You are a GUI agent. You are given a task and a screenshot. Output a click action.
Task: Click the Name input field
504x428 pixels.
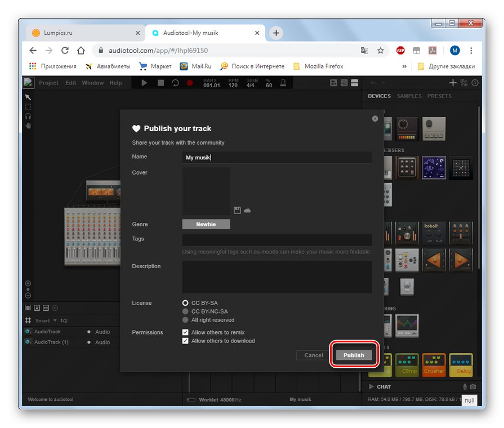pos(277,157)
